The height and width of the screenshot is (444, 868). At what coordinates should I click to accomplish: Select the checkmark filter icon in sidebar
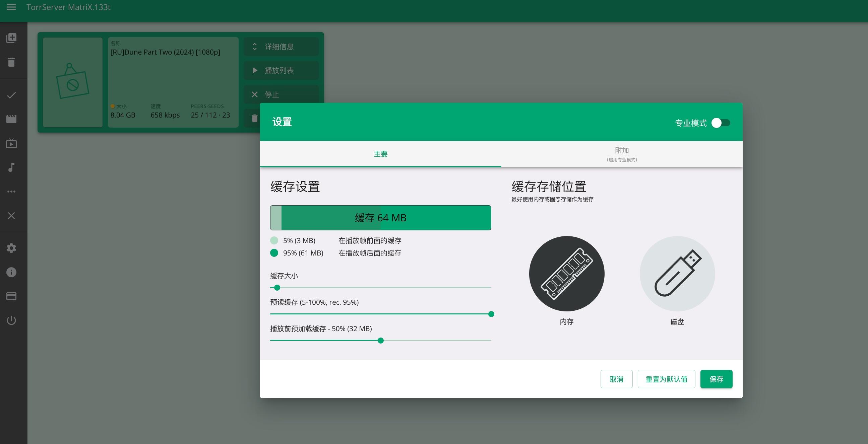point(11,95)
